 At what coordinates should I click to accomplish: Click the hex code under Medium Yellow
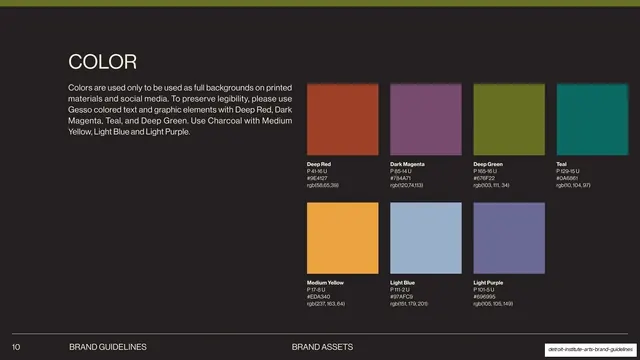[318, 296]
